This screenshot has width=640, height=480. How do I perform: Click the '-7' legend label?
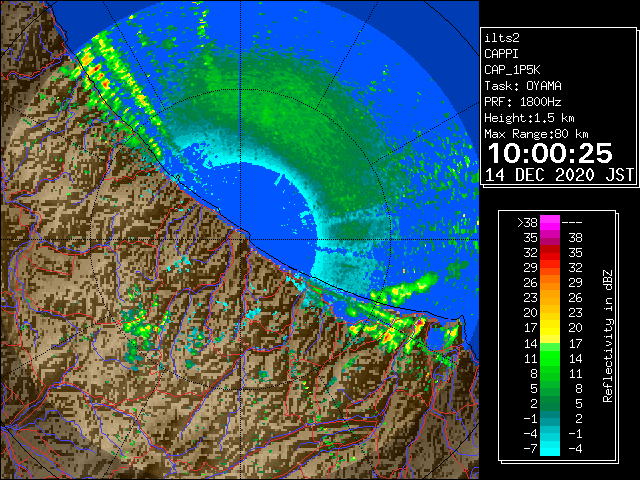(530, 449)
